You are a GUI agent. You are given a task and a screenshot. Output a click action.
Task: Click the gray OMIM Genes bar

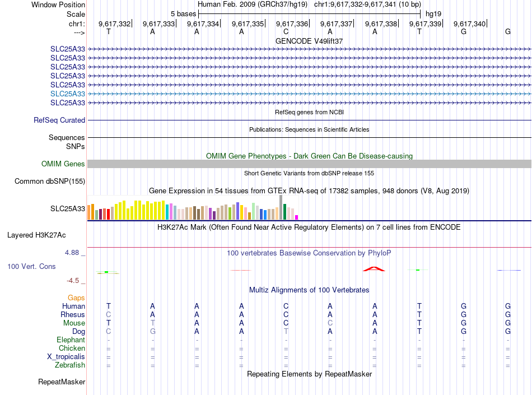[x=309, y=164]
